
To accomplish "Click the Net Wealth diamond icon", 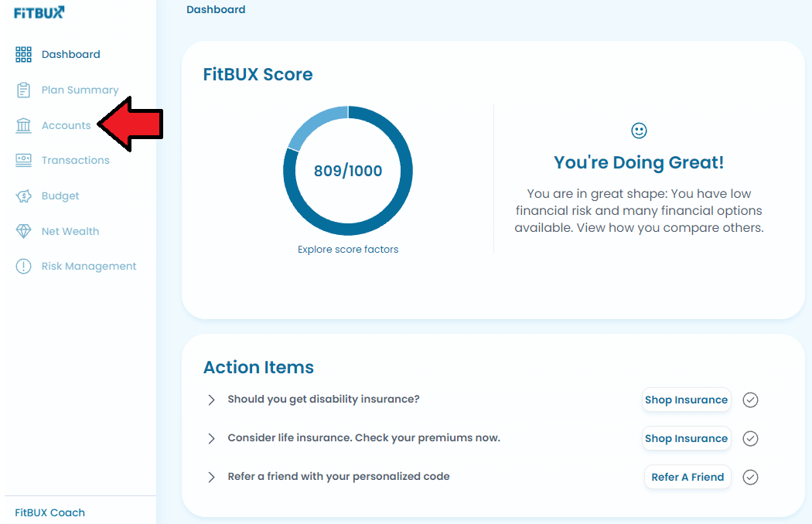I will pyautogui.click(x=23, y=231).
